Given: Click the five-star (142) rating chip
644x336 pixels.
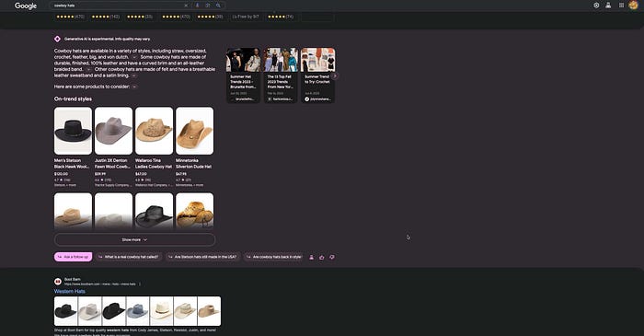Looking at the screenshot, I should (106, 17).
